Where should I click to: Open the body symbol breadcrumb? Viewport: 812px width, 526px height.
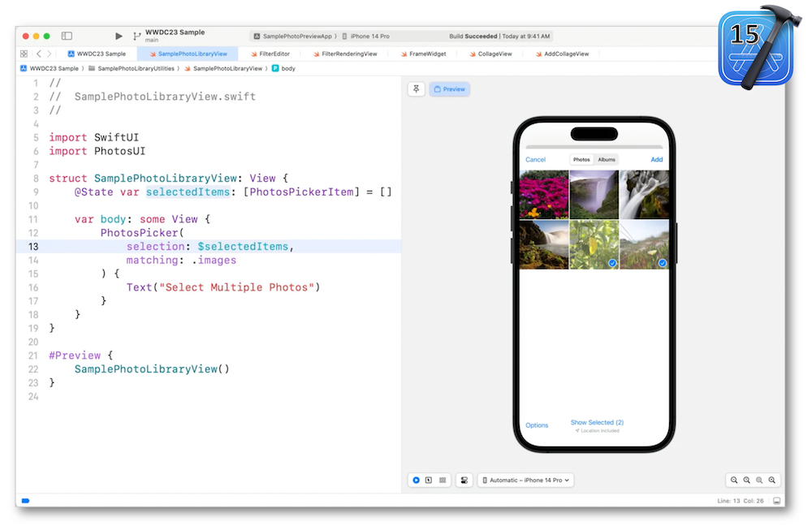point(283,68)
